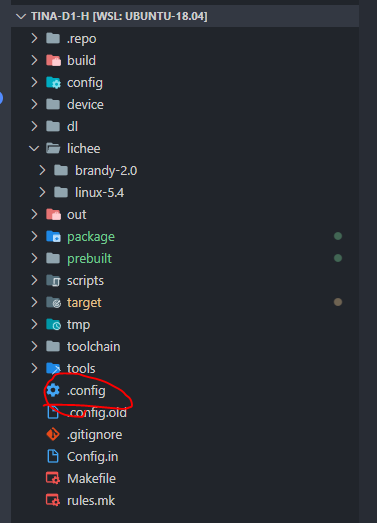Select the prebuilt folder label
Image resolution: width=377 pixels, height=523 pixels.
89,258
